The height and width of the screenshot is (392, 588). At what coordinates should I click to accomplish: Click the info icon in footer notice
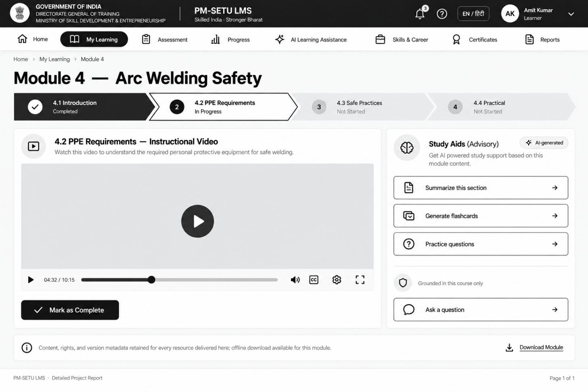click(27, 348)
